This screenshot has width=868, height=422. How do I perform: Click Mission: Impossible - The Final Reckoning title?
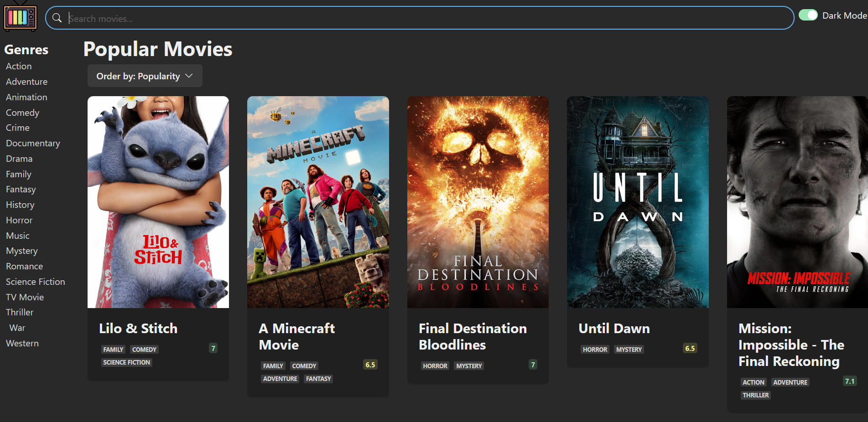pos(791,345)
